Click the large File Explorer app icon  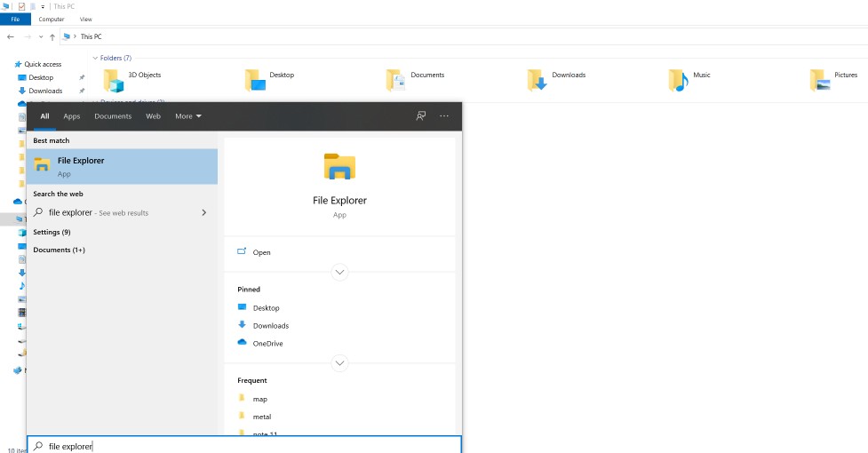pyautogui.click(x=339, y=166)
